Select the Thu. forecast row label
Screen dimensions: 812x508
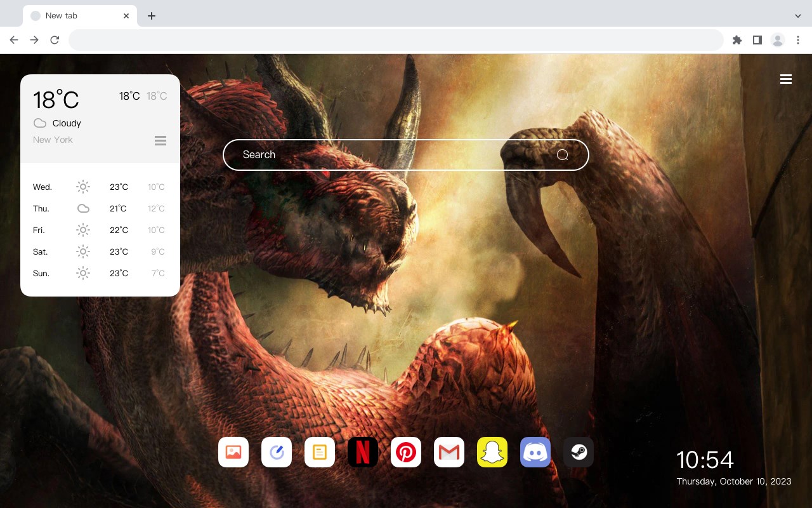[41, 208]
